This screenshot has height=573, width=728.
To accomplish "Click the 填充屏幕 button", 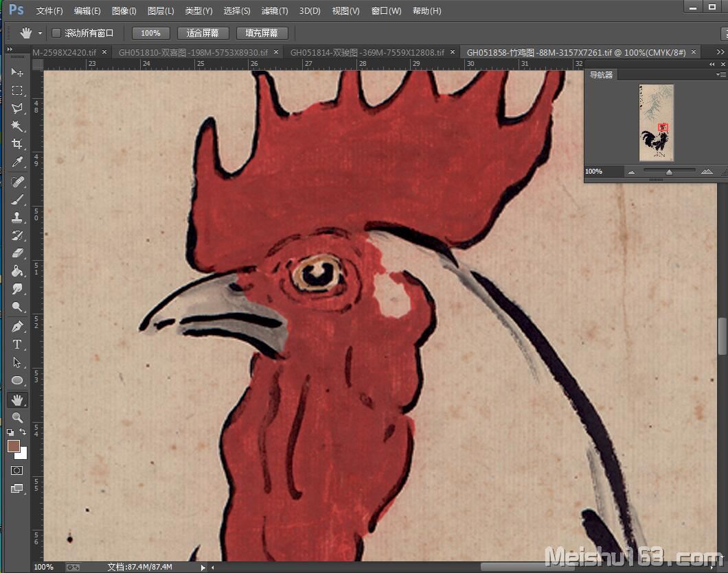I will pyautogui.click(x=262, y=33).
